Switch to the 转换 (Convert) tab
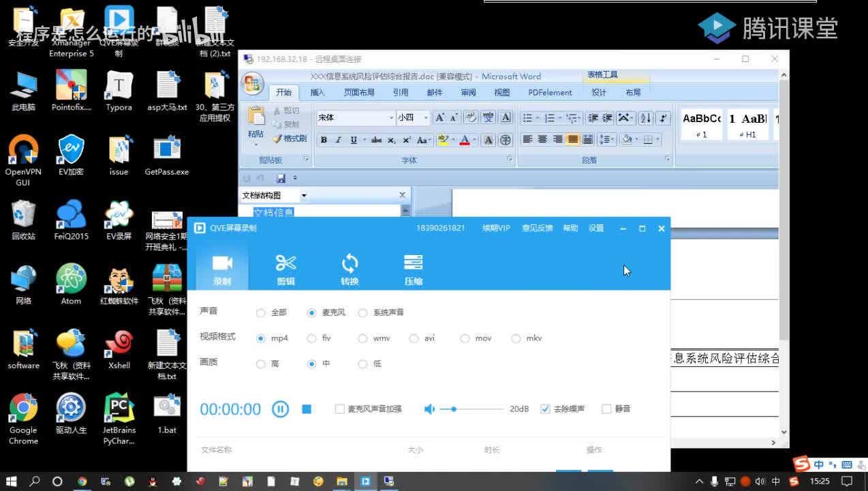 (x=350, y=269)
